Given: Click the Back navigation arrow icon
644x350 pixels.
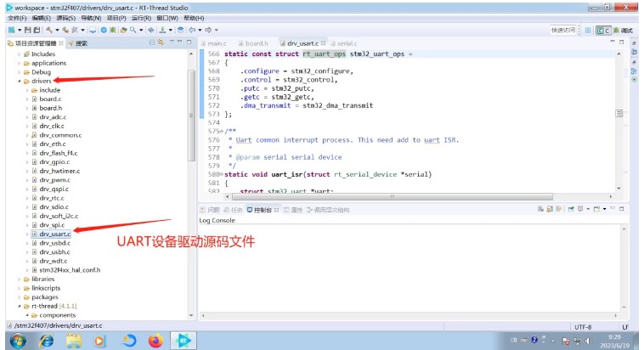Looking at the screenshot, I should click(x=192, y=30).
